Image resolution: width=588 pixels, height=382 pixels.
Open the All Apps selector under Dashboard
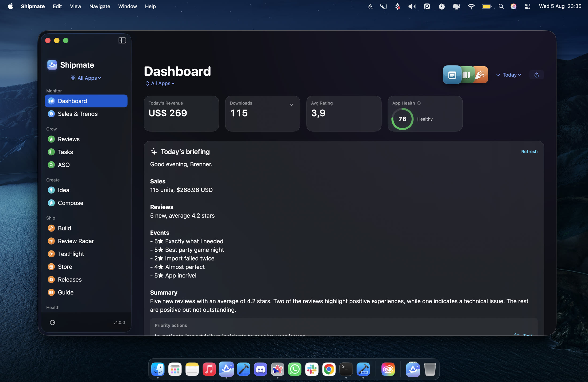point(160,83)
